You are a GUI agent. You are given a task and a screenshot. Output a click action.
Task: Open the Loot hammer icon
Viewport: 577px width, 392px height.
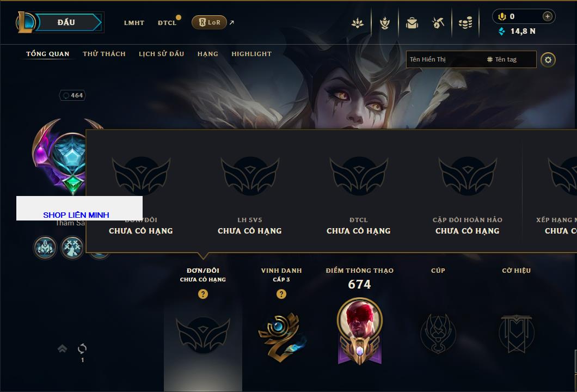click(438, 23)
